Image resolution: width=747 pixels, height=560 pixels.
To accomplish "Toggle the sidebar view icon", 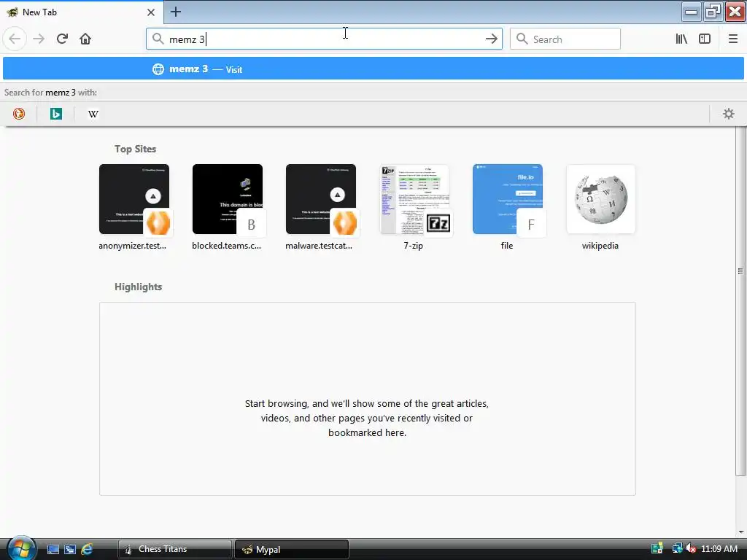I will (x=705, y=39).
